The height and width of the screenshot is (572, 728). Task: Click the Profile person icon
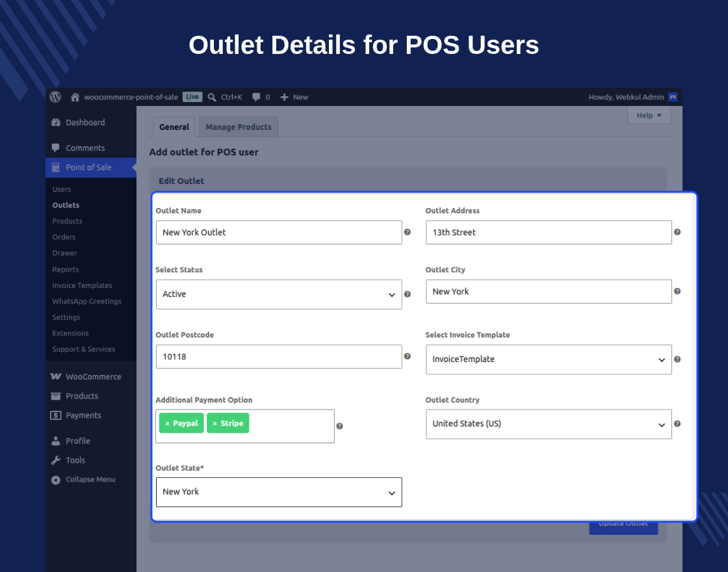pos(56,441)
